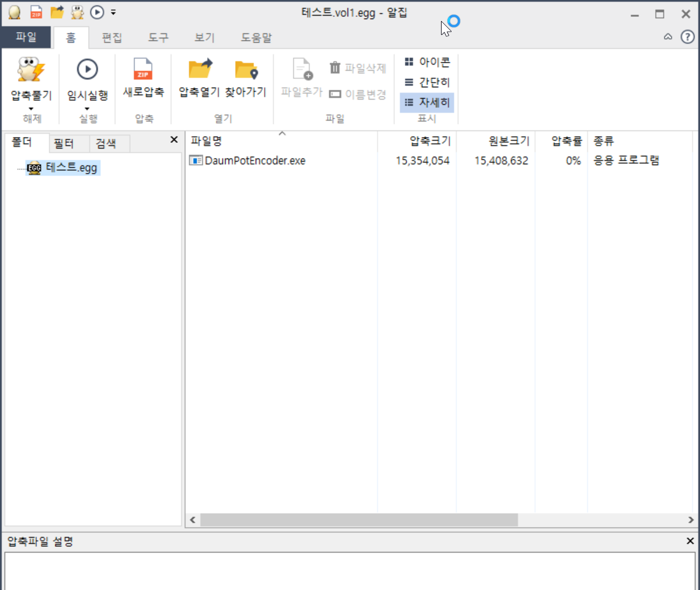Click the DaumPotEncoder.exe file icon
Image resolution: width=700 pixels, height=590 pixels.
pyautogui.click(x=195, y=160)
